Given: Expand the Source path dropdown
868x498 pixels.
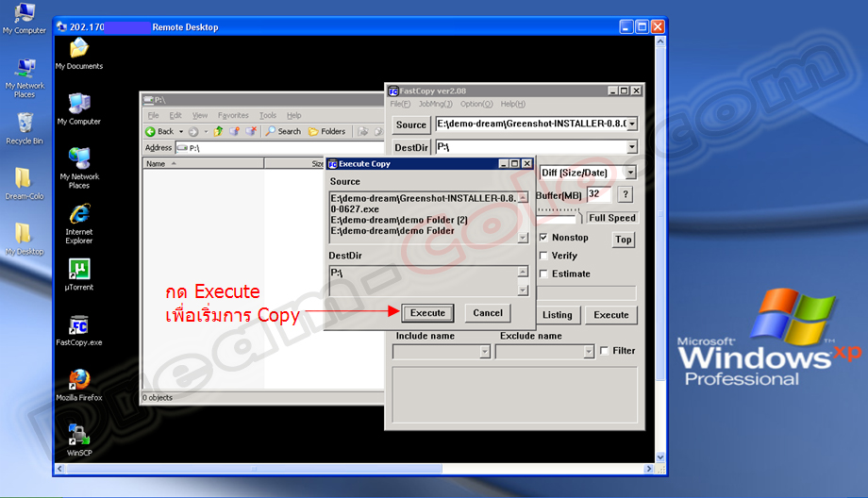Looking at the screenshot, I should pos(631,124).
